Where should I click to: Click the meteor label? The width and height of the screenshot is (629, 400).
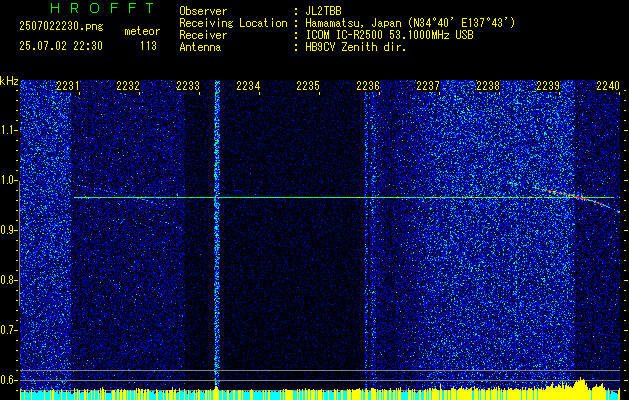(x=142, y=31)
